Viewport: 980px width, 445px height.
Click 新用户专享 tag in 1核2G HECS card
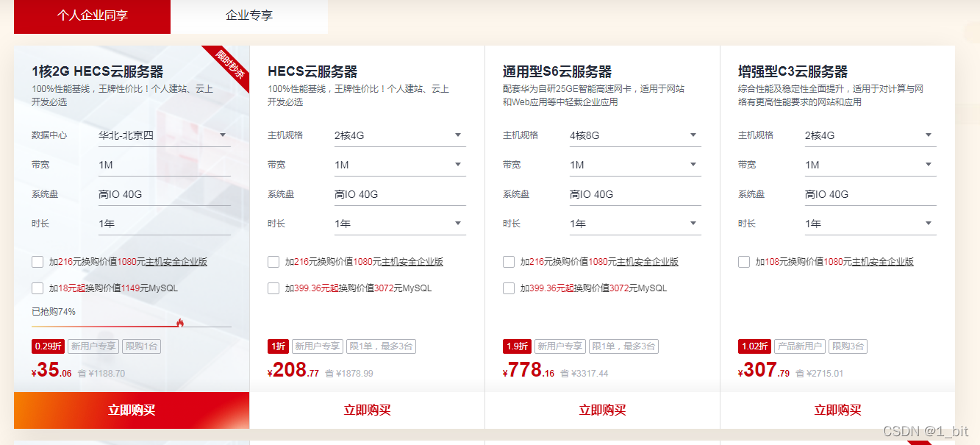click(x=93, y=346)
